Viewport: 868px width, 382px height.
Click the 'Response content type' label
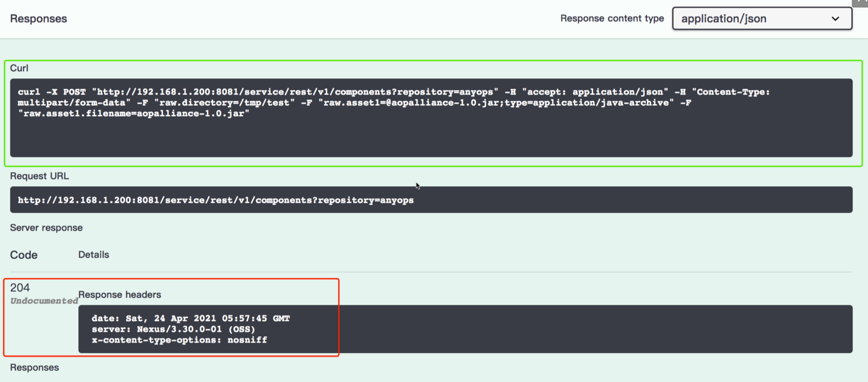612,18
